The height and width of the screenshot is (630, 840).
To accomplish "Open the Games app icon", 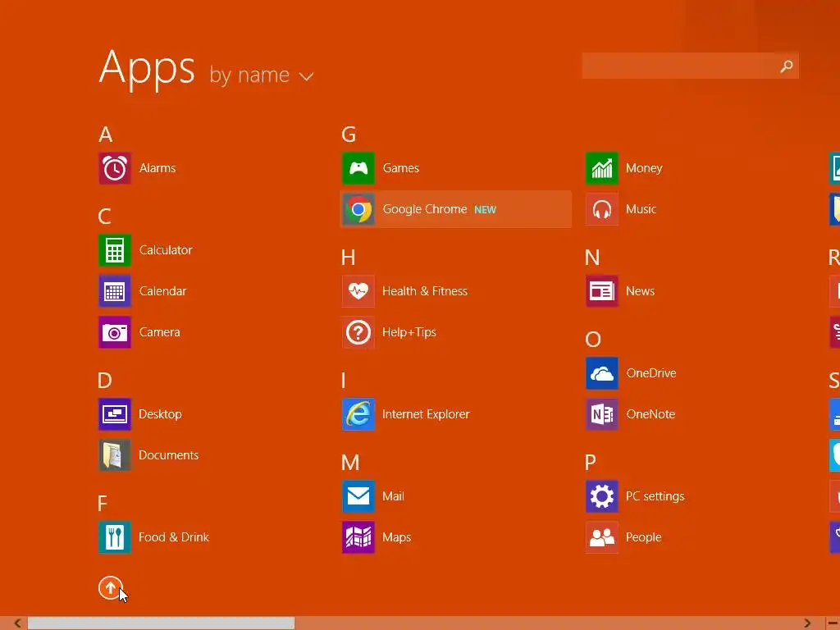I will 358,168.
